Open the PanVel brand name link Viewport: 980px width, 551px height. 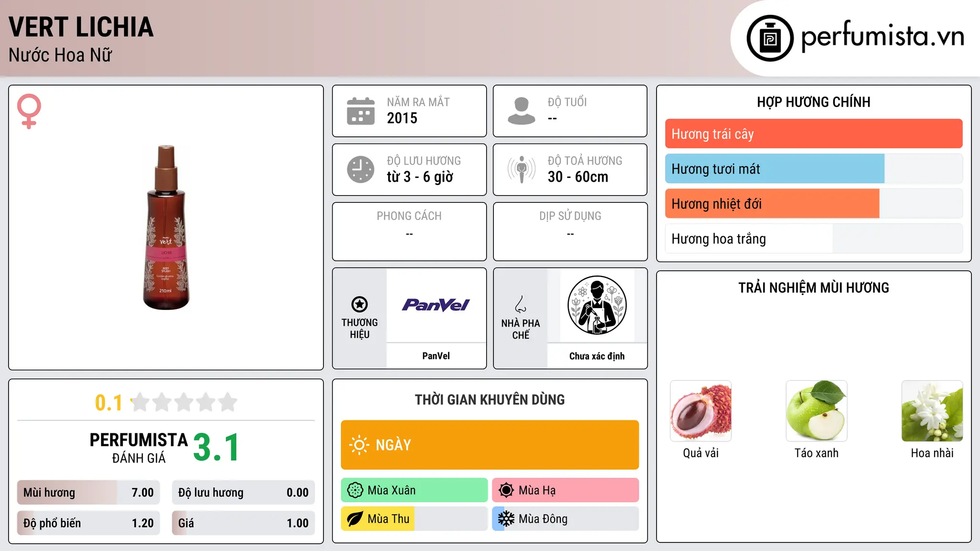436,356
